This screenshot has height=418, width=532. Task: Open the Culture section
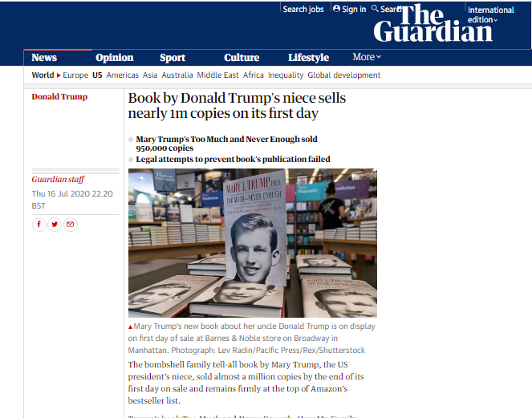click(242, 58)
